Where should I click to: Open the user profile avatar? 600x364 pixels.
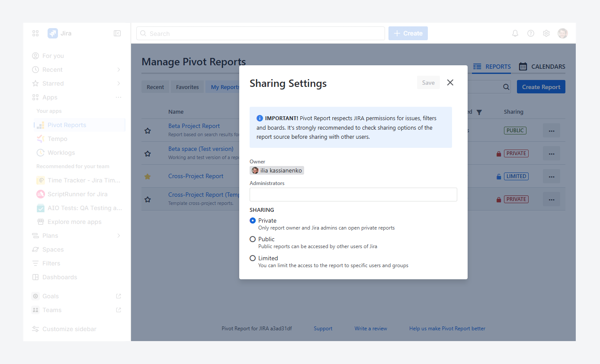point(562,33)
